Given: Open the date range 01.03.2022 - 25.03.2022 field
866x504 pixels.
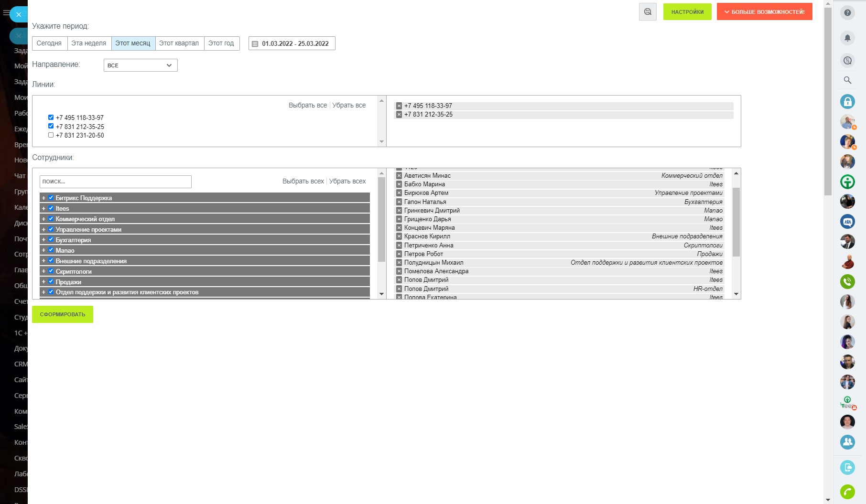Looking at the screenshot, I should [x=292, y=43].
